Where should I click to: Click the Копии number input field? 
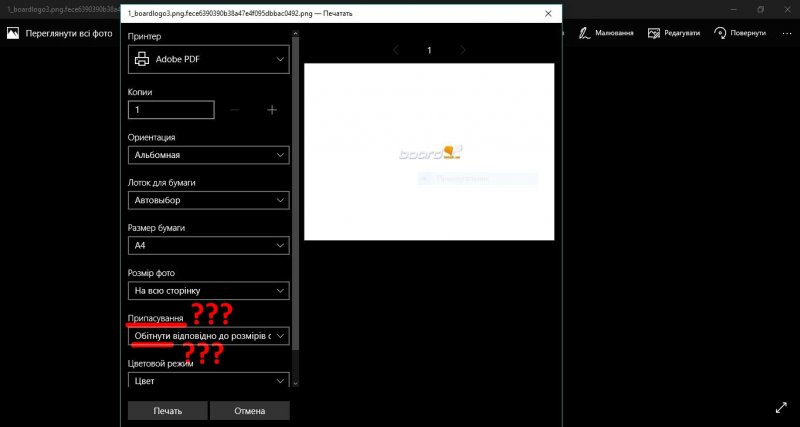[x=171, y=110]
